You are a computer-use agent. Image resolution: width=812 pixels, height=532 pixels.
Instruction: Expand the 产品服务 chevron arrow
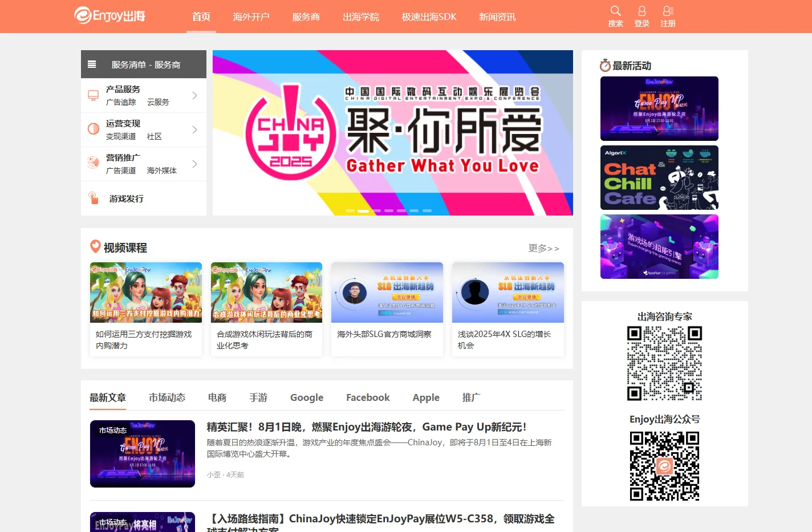194,95
